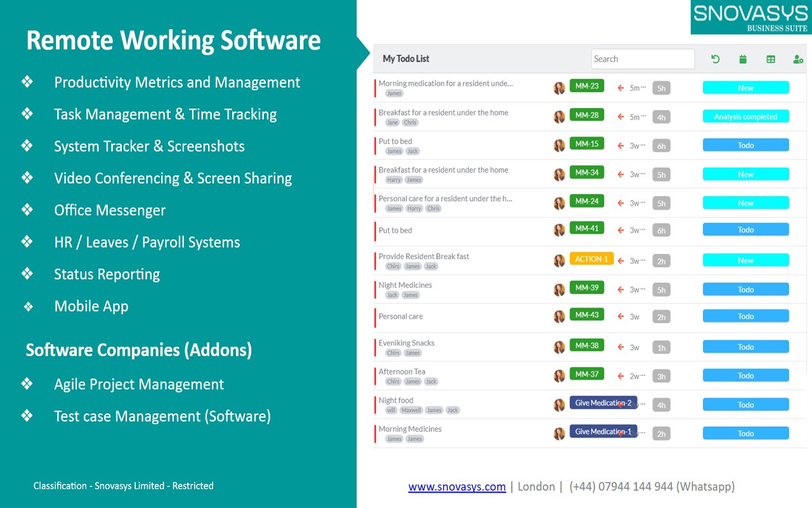Click the 'Maxwell' tag under Night food
The image size is (812, 508).
[411, 410]
